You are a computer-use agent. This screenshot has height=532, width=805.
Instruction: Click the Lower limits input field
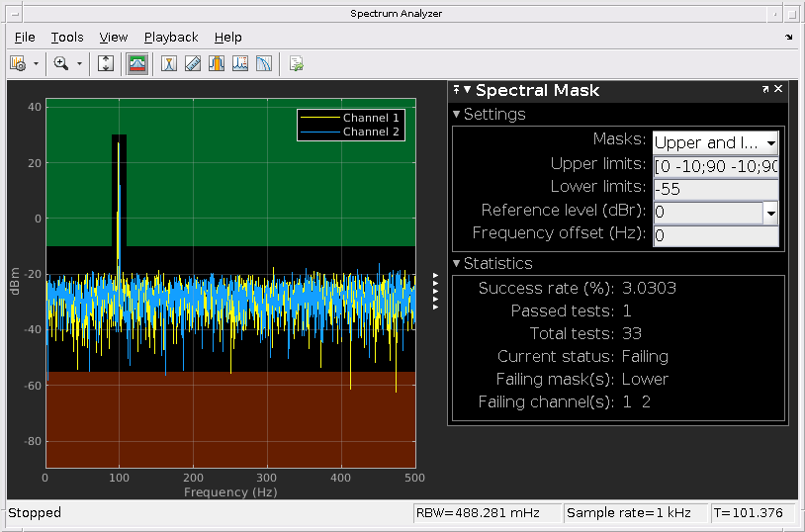[x=714, y=188]
